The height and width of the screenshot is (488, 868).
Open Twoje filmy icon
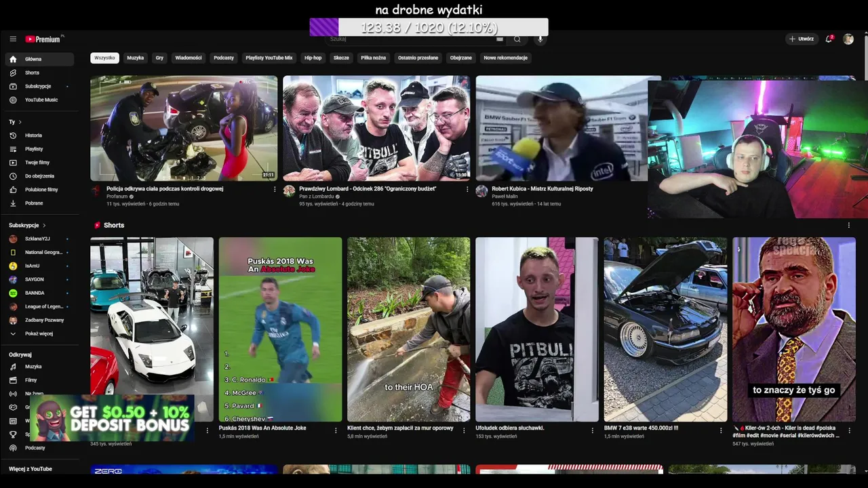[13, 163]
